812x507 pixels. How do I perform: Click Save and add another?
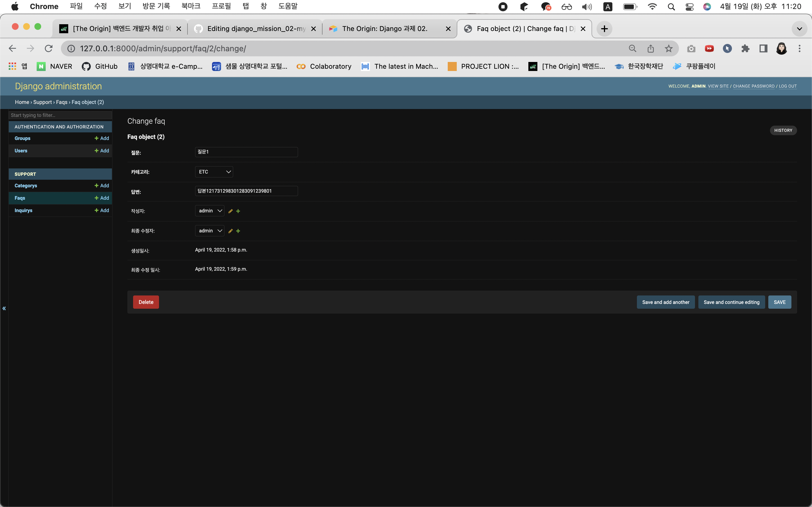665,302
